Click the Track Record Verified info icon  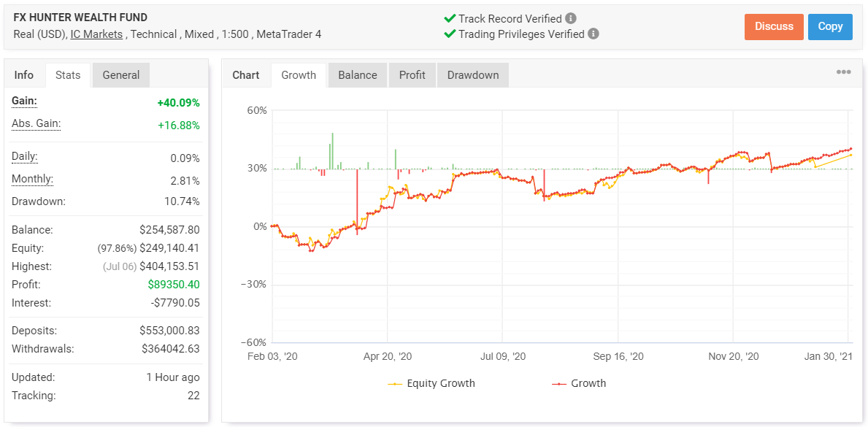pos(571,19)
